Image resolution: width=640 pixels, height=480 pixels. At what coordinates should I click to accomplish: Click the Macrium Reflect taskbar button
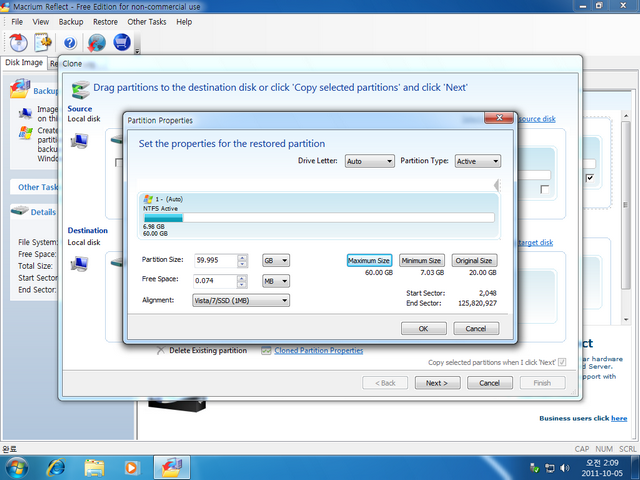(x=172, y=468)
